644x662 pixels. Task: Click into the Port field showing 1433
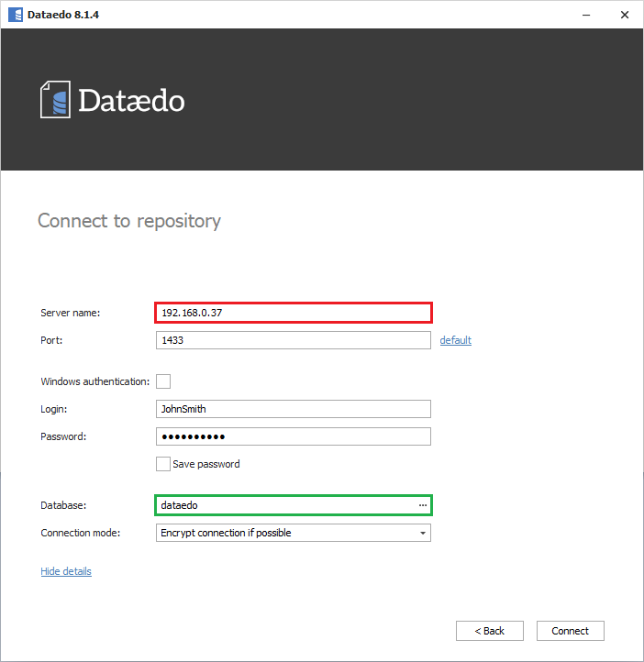294,340
